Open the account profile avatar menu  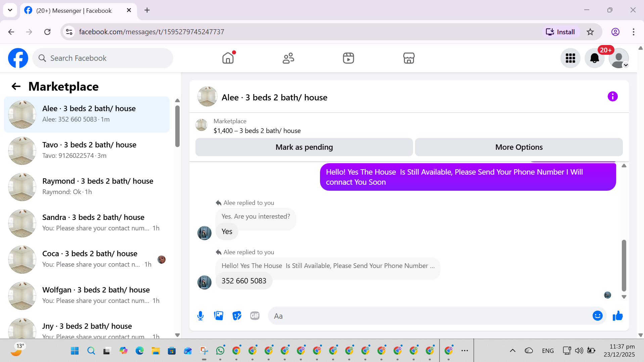click(x=619, y=58)
